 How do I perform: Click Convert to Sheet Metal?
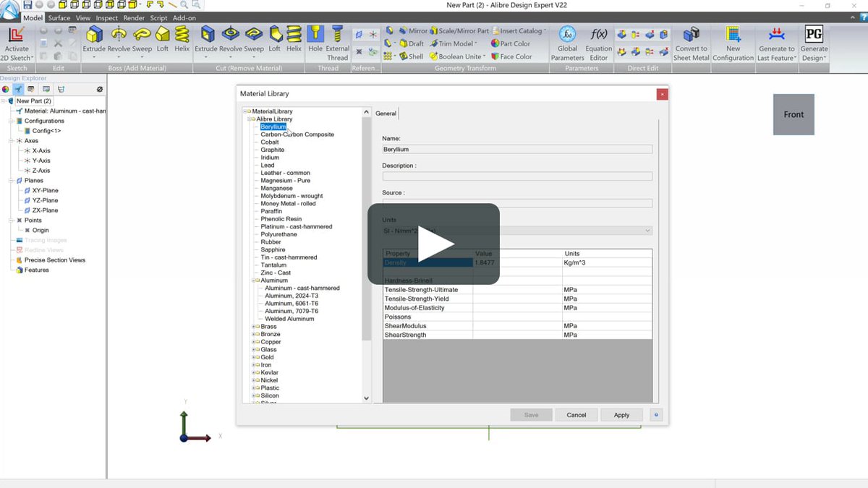(692, 43)
